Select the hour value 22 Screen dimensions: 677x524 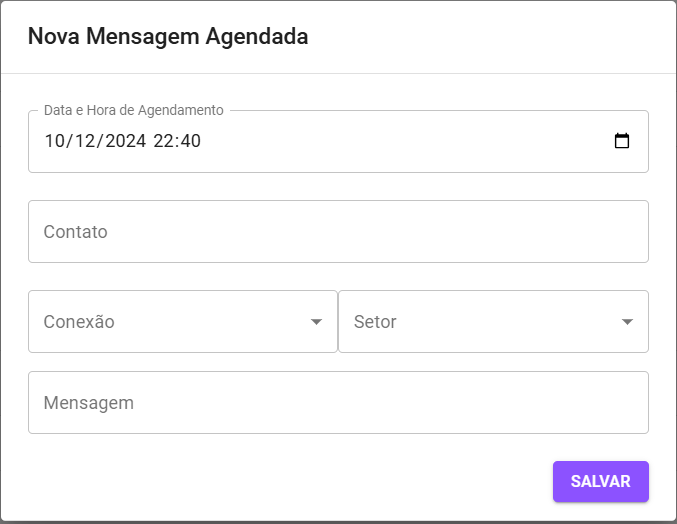pos(164,141)
